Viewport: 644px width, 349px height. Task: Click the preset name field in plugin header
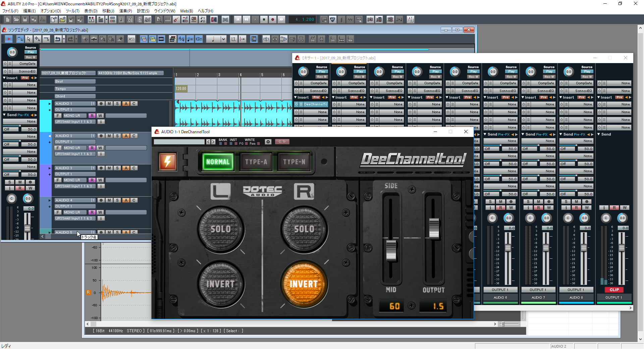click(x=179, y=142)
